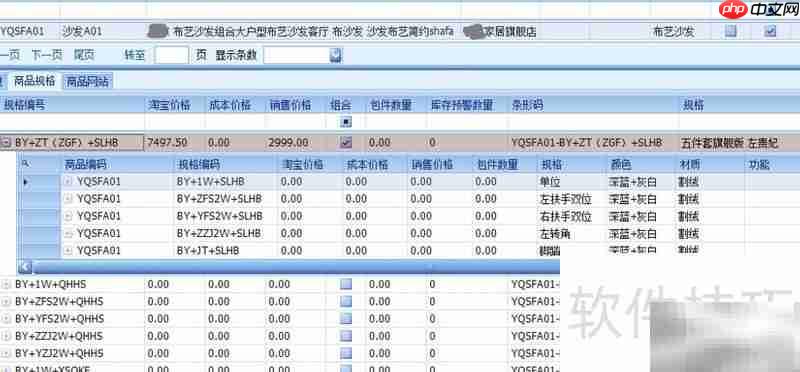Viewport: 800px width, 372px height.
Task: Expand the BY+ZFS2W+QHHS row
Action: 7,302
